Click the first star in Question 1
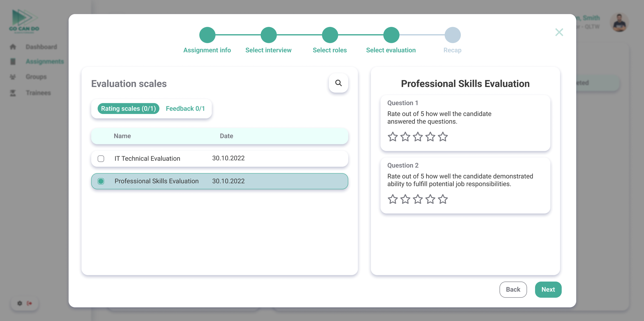 click(393, 137)
